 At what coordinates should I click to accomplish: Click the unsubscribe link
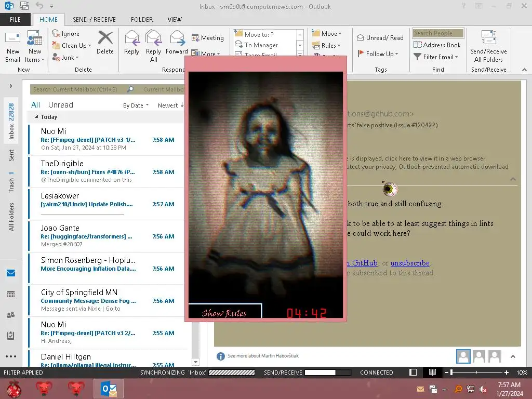coord(410,263)
